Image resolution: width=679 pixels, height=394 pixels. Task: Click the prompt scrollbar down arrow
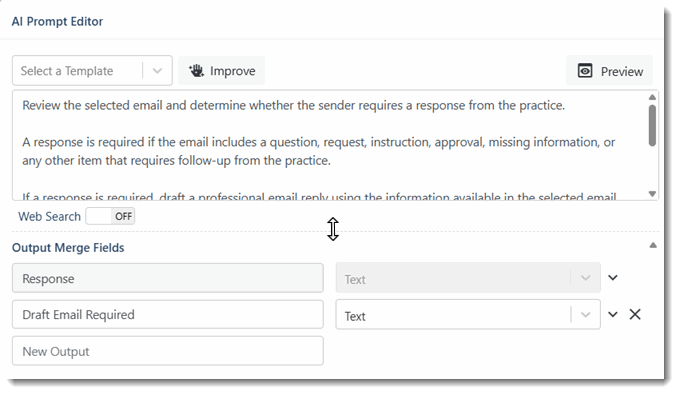pyautogui.click(x=652, y=194)
